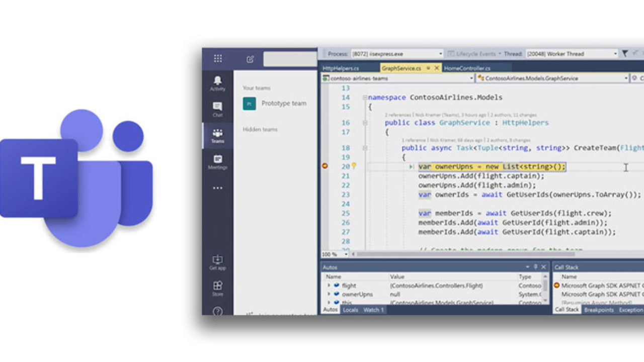Click the flight value cell ContosoAirlines.Controllers.Flight
The image size is (644, 362).
coord(436,286)
